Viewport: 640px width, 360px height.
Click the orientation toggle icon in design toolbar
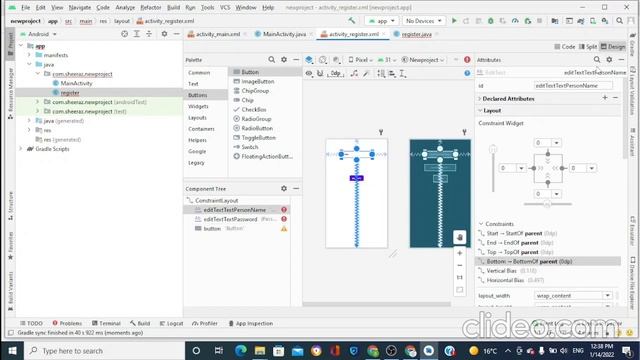pyautogui.click(x=322, y=60)
